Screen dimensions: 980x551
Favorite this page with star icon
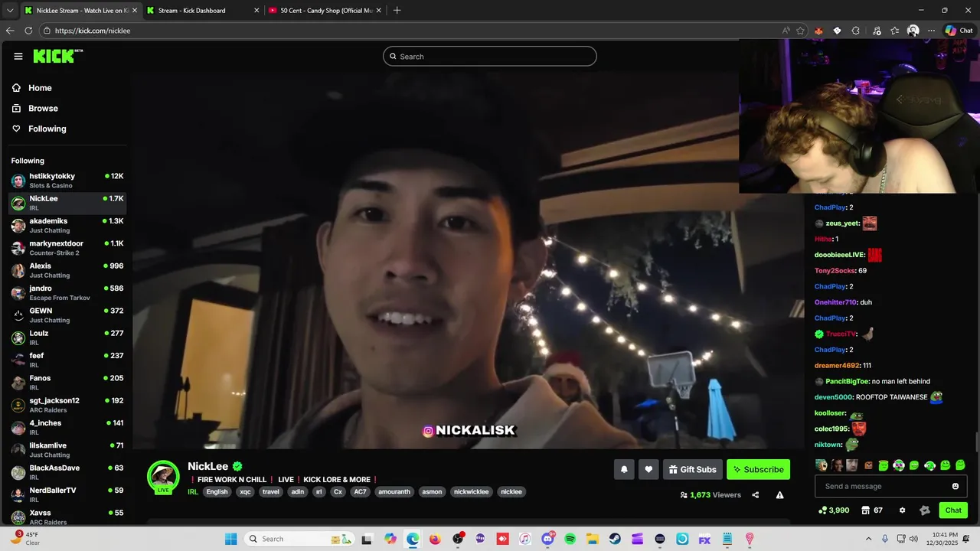800,31
